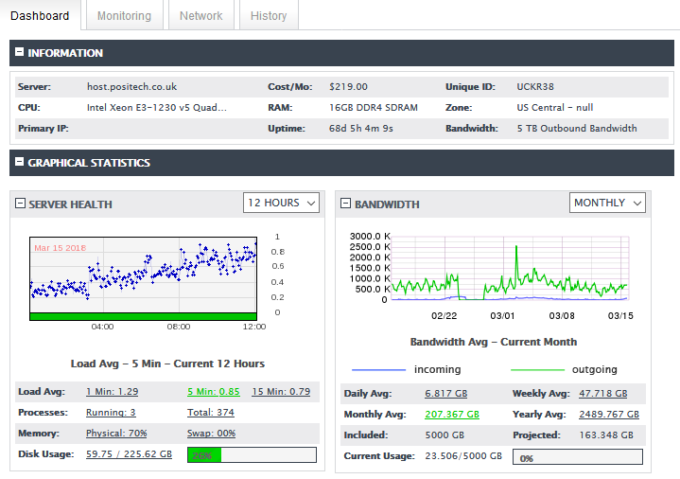680x479 pixels.
Task: Select the Unique ID value UCKR38
Action: (535, 87)
